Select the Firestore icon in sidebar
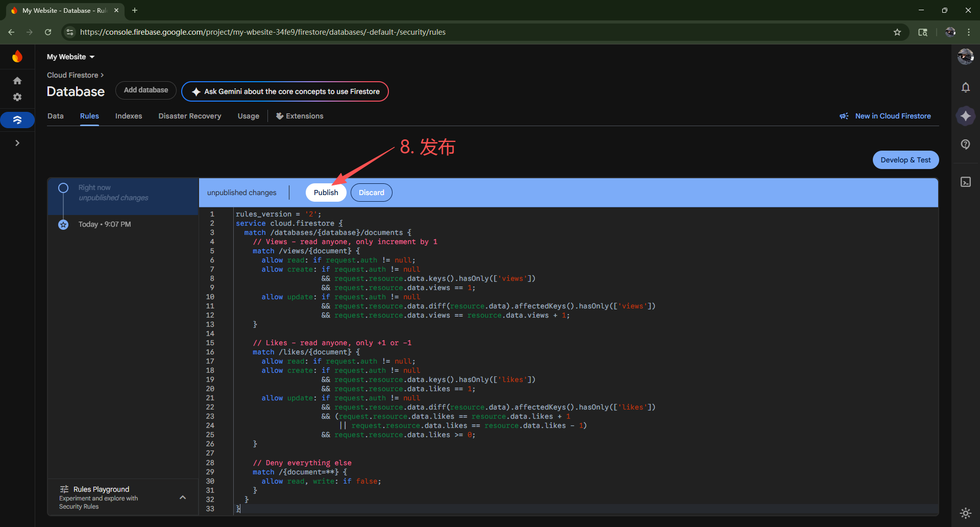This screenshot has width=980, height=527. click(17, 120)
